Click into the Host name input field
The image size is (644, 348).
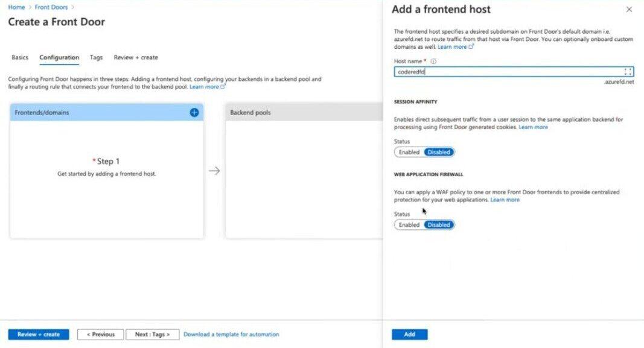(x=507, y=72)
